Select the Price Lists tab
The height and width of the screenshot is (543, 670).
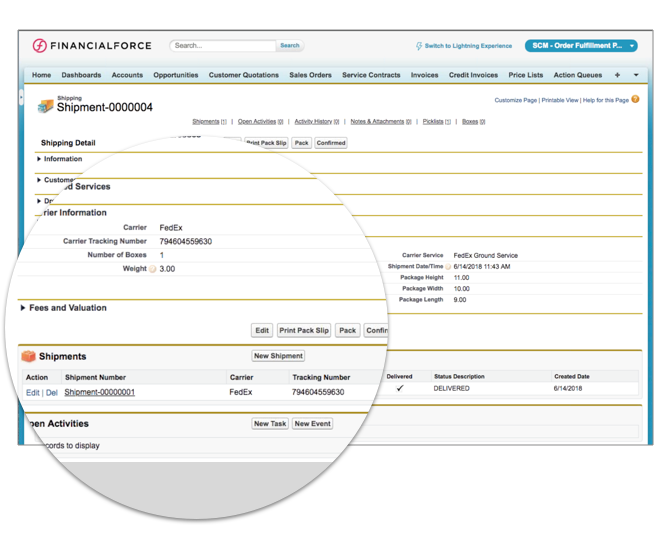tap(526, 75)
